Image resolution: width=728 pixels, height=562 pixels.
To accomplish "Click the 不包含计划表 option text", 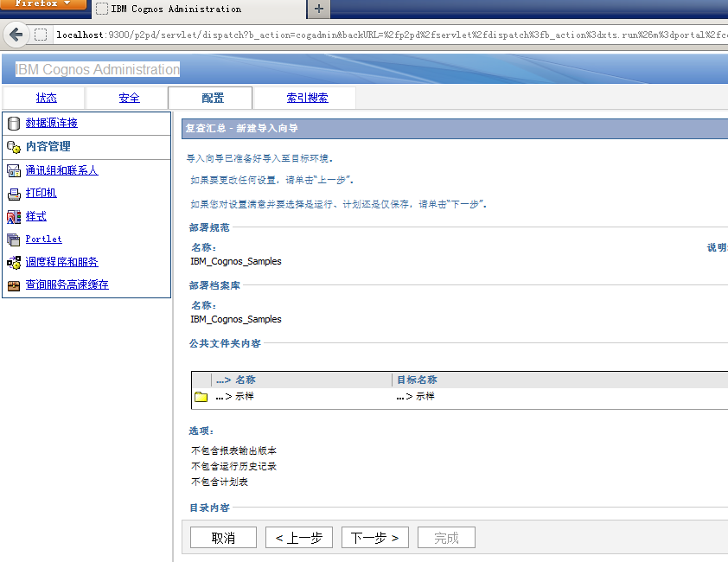I will (220, 482).
